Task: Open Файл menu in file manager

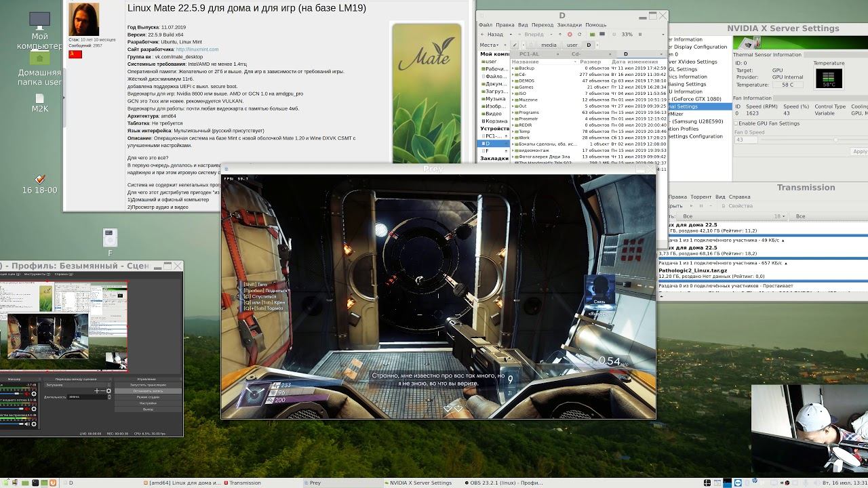Action: (486, 25)
